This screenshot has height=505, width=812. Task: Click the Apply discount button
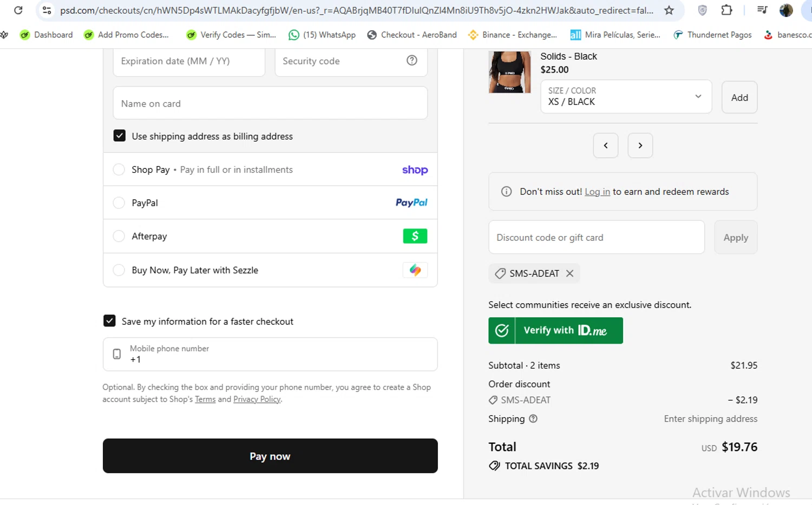coord(736,237)
